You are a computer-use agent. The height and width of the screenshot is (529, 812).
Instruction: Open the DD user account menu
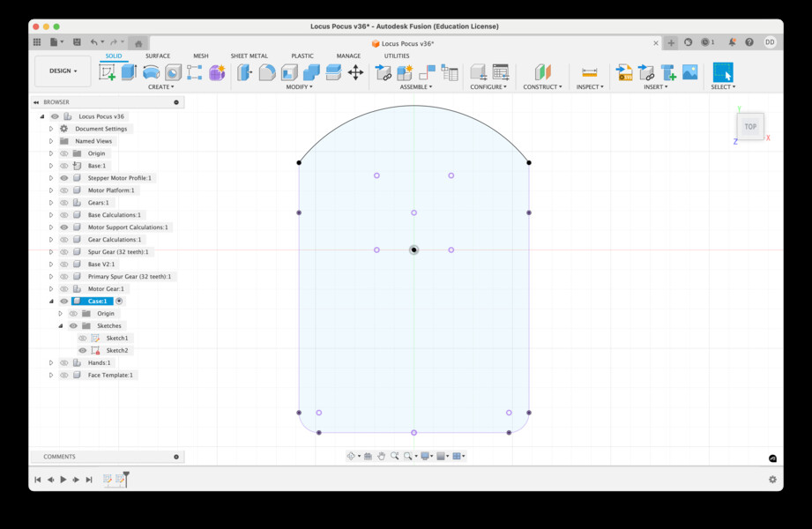[x=770, y=42]
